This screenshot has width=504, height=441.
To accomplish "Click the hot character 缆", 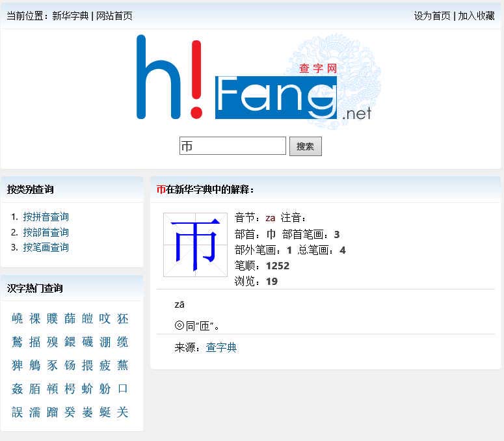I will (122, 342).
